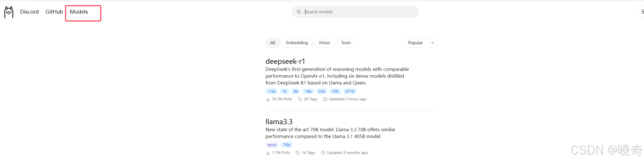Viewport: 644px width, 161px height.
Task: Select the 14b size tag
Action: [308, 91]
